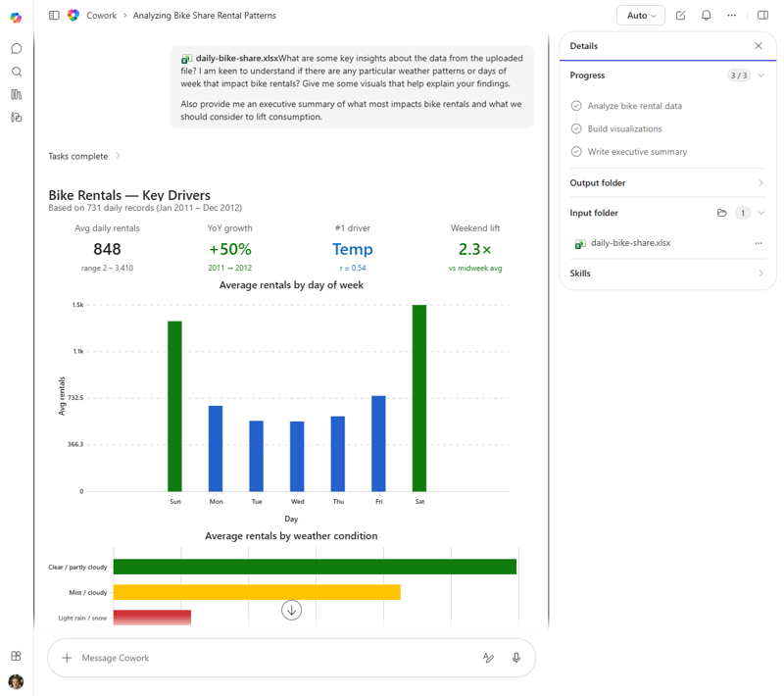Expand the Skills section
784x696 pixels.
pyautogui.click(x=762, y=273)
